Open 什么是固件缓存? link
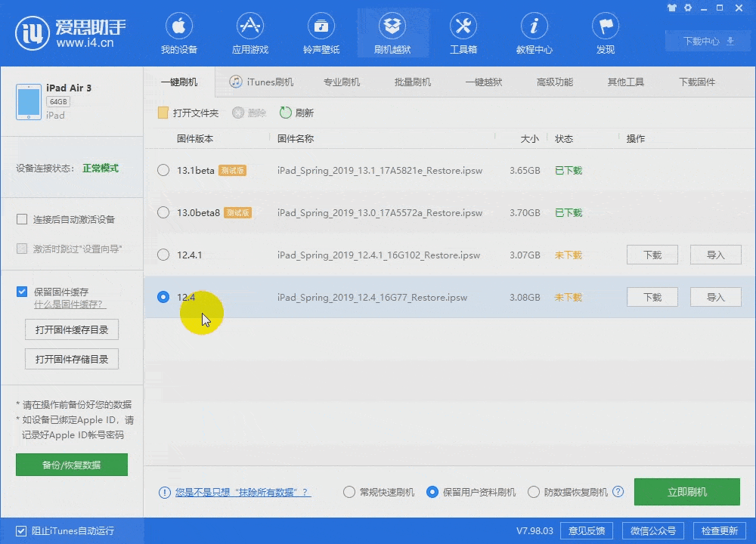The width and height of the screenshot is (756, 544). (70, 304)
